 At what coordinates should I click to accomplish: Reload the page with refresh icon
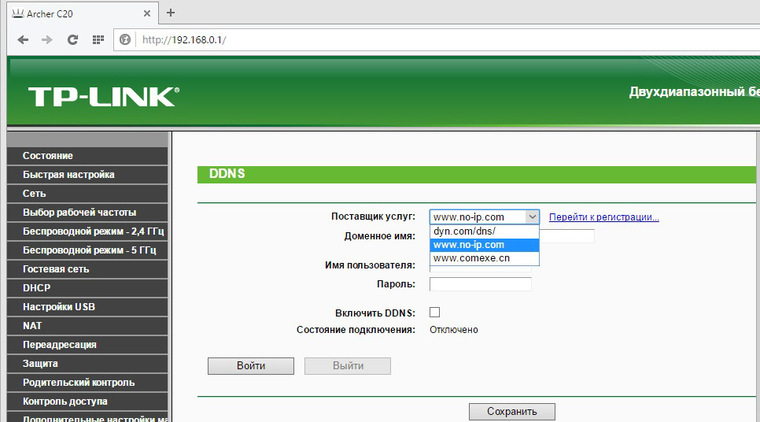73,40
